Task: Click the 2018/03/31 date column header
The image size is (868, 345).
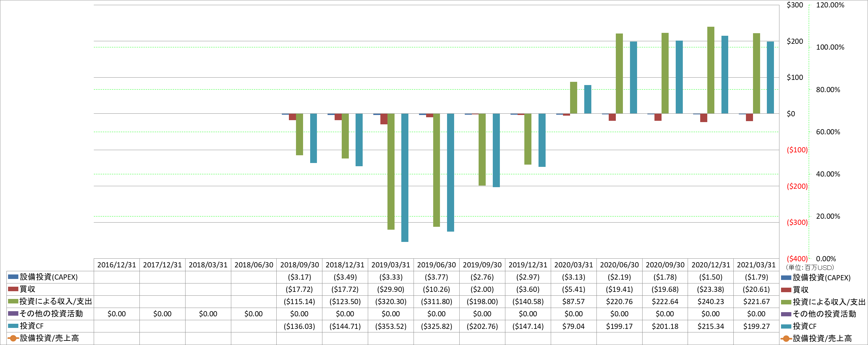Action: pos(208,265)
